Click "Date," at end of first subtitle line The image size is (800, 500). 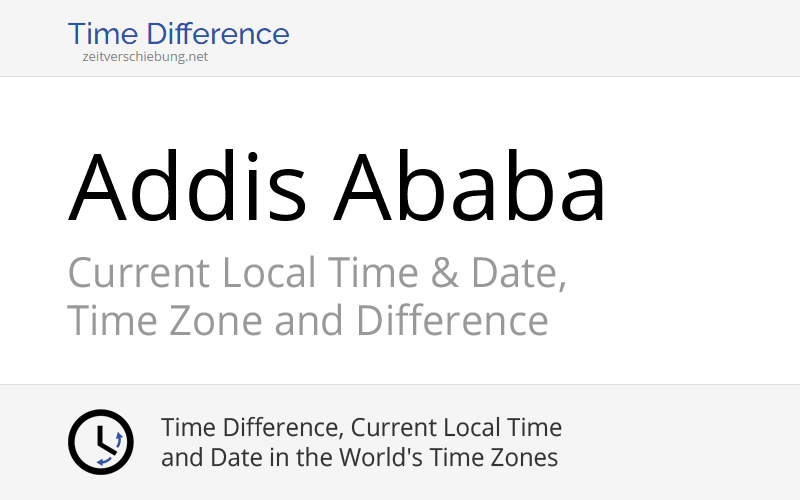[518, 274]
